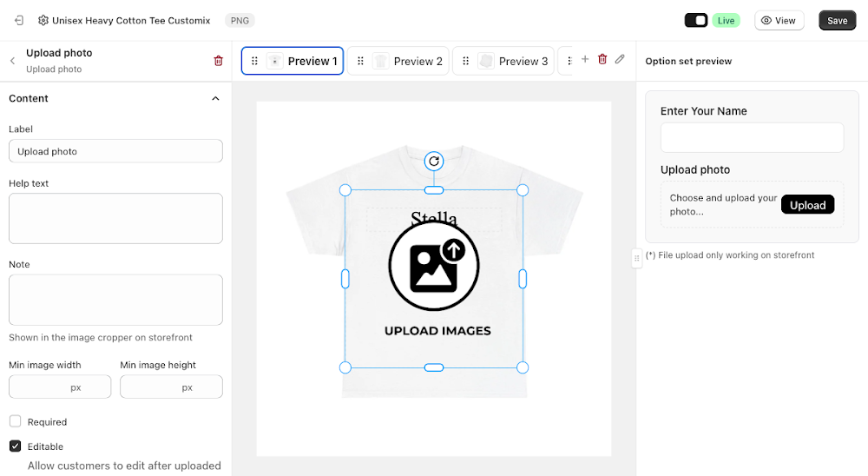This screenshot has height=476, width=868.
Task: Open product settings gear icon
Action: point(43,21)
